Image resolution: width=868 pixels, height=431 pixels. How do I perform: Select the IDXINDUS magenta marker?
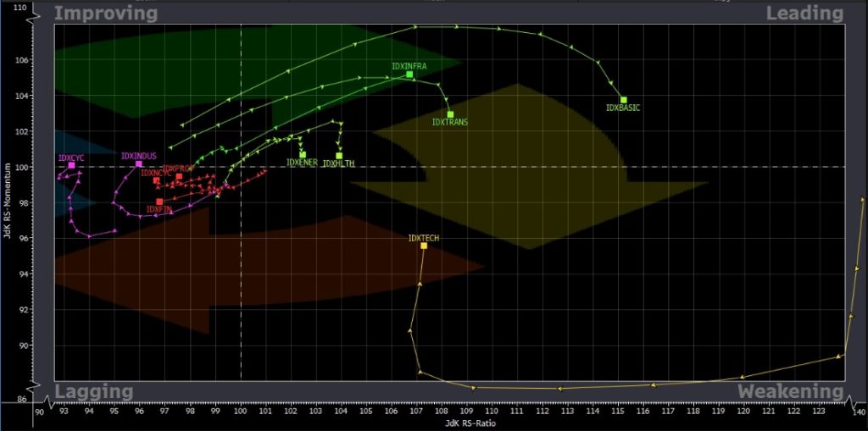pyautogui.click(x=139, y=163)
